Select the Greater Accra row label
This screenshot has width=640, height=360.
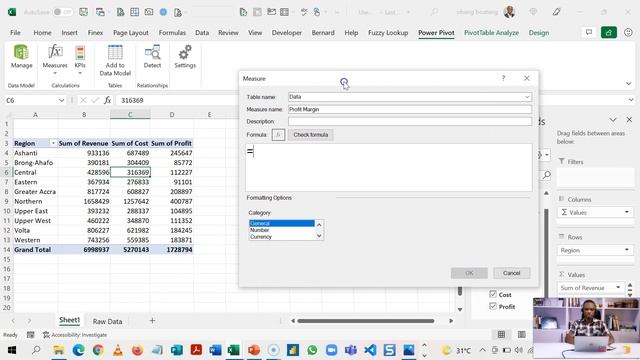pos(35,191)
